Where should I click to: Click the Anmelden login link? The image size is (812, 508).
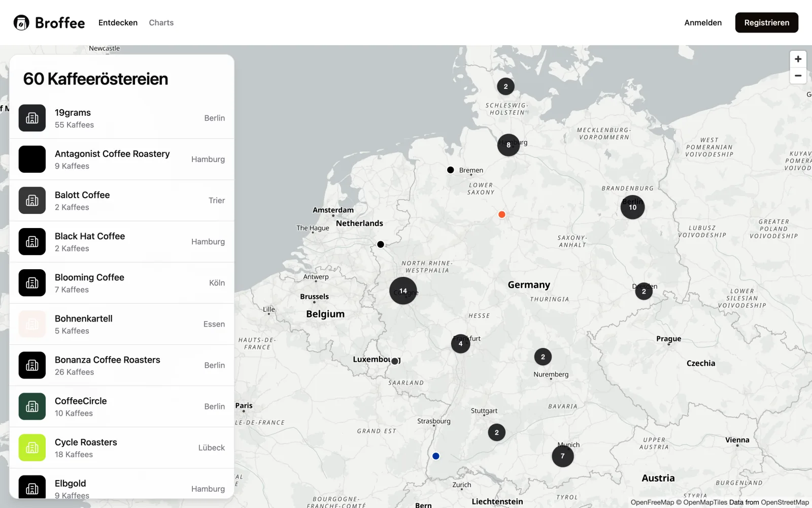point(703,22)
